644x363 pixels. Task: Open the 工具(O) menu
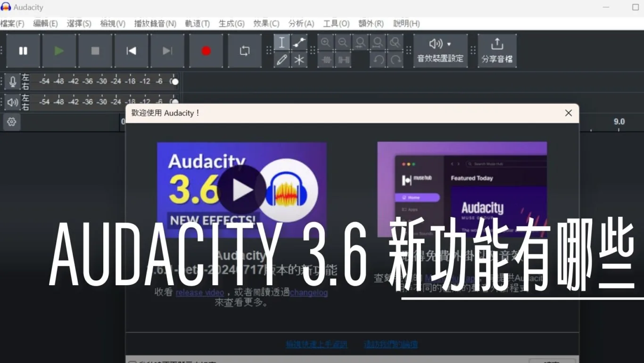336,24
